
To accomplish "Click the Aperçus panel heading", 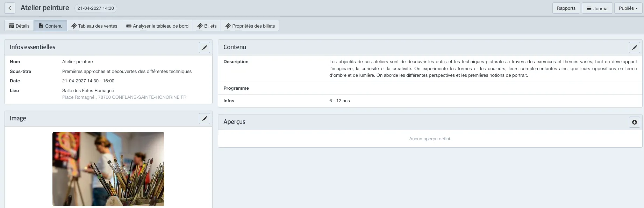I will 234,122.
